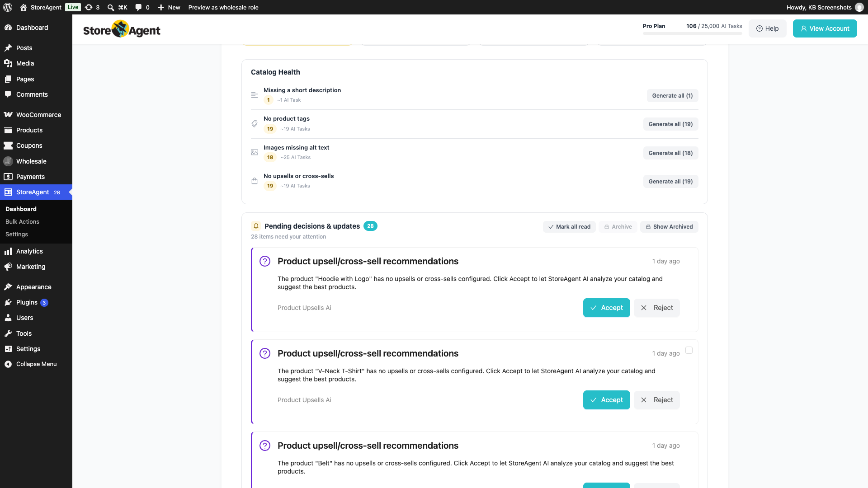Open Bulk Actions submenu item
This screenshot has height=488, width=868.
tap(22, 221)
